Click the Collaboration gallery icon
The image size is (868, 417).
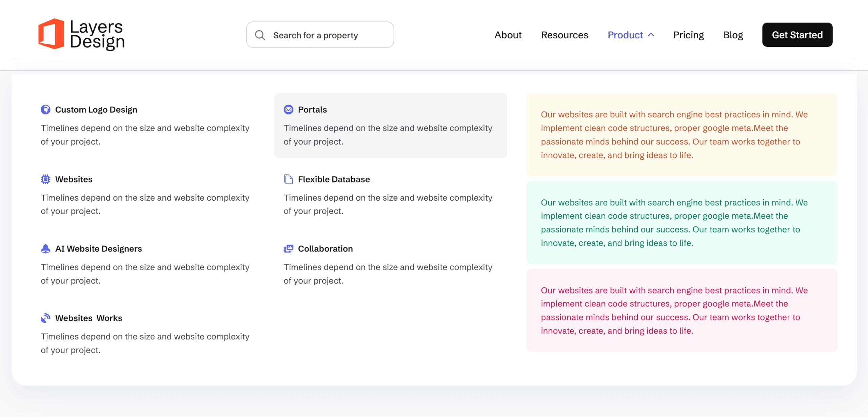click(x=288, y=249)
